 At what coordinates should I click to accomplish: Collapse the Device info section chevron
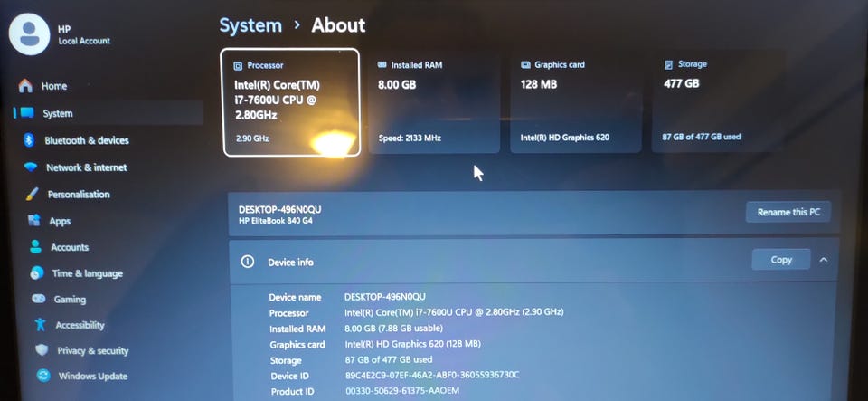click(824, 260)
